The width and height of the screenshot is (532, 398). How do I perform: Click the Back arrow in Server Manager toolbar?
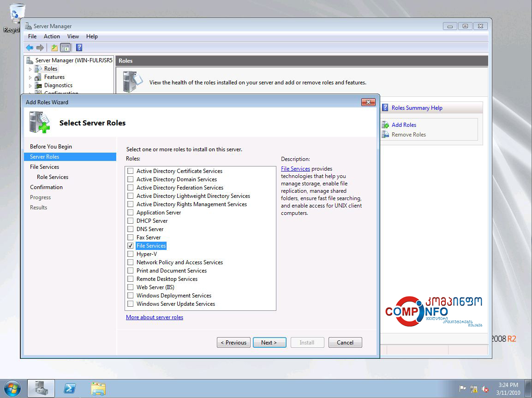click(x=30, y=48)
